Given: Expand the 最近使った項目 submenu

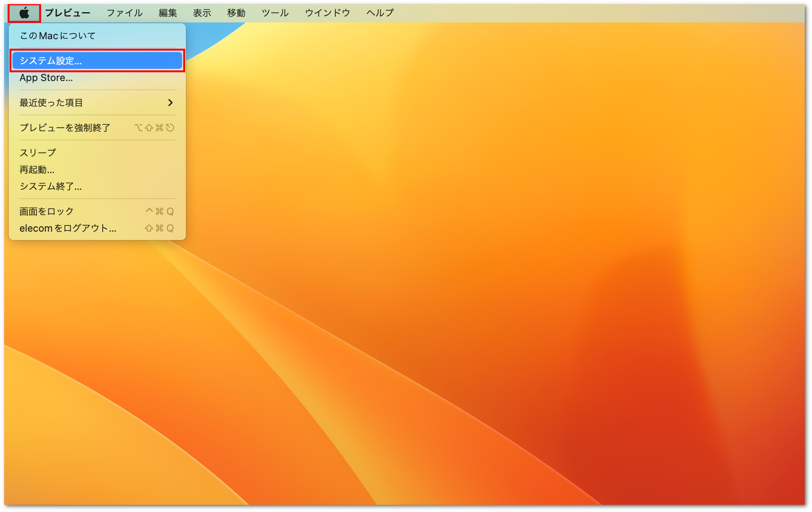Looking at the screenshot, I should tap(97, 103).
